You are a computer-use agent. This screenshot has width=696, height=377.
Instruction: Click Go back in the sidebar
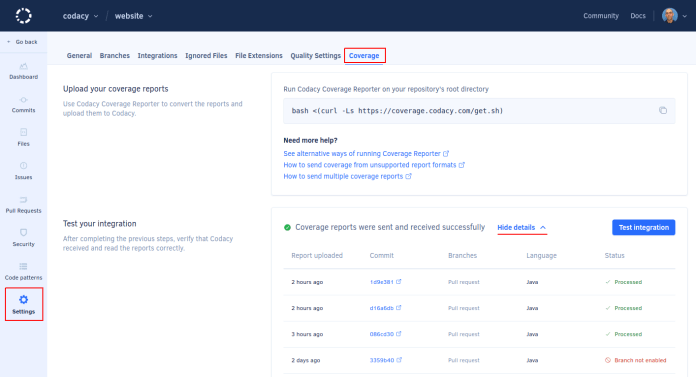pos(23,42)
